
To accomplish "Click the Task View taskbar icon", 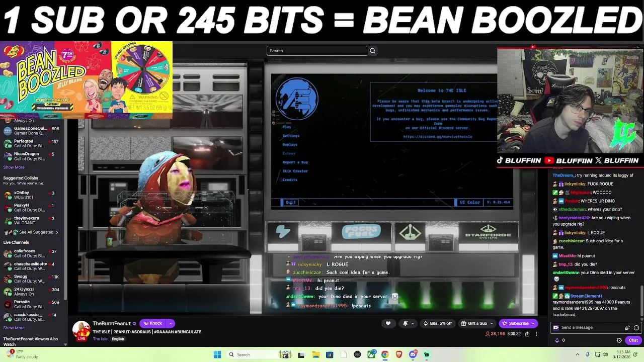I will (x=301, y=354).
